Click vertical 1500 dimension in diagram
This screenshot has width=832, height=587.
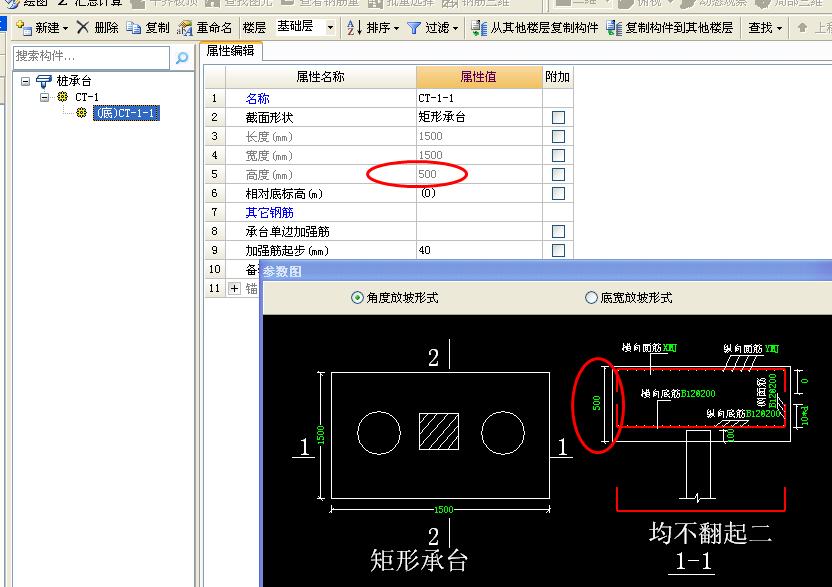tap(320, 435)
